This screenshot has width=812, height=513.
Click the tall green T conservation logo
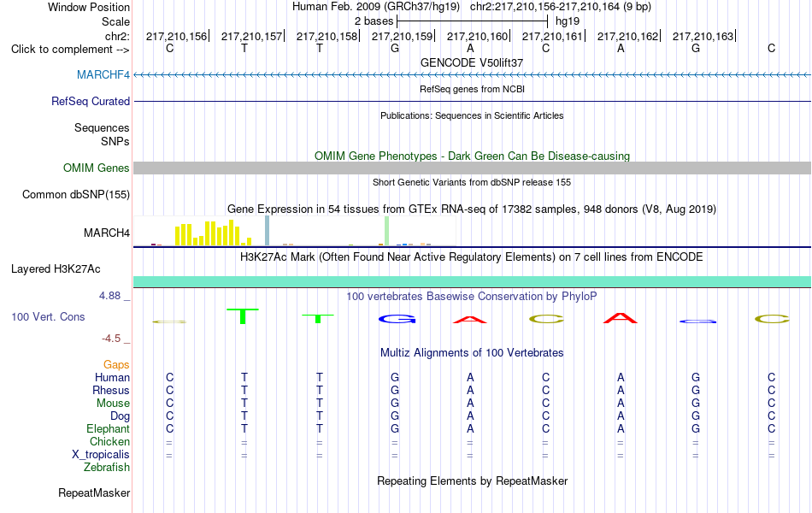click(243, 316)
